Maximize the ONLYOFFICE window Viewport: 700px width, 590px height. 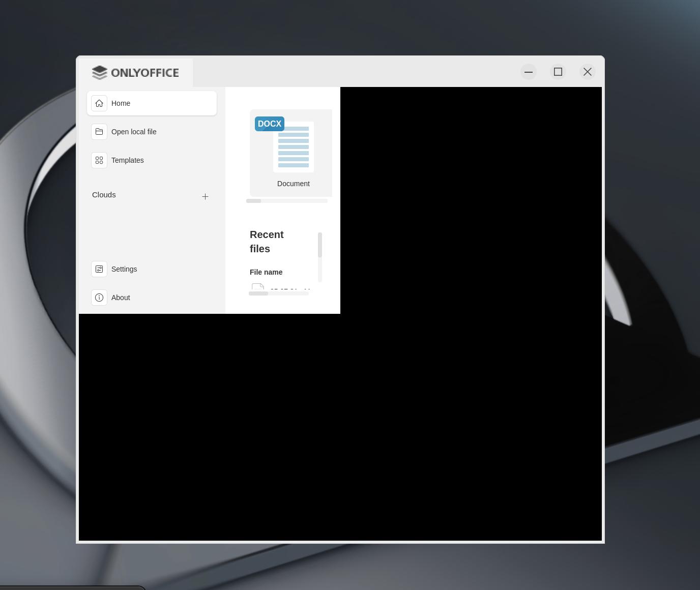click(x=558, y=72)
